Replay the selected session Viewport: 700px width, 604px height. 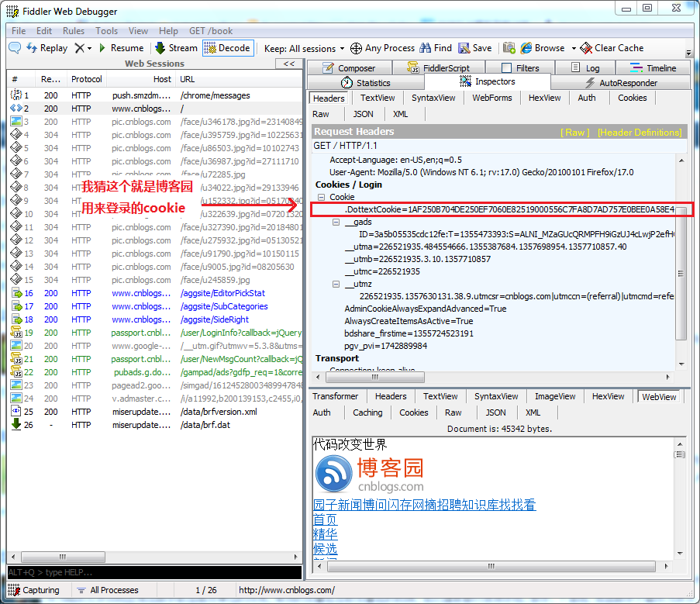pos(47,48)
